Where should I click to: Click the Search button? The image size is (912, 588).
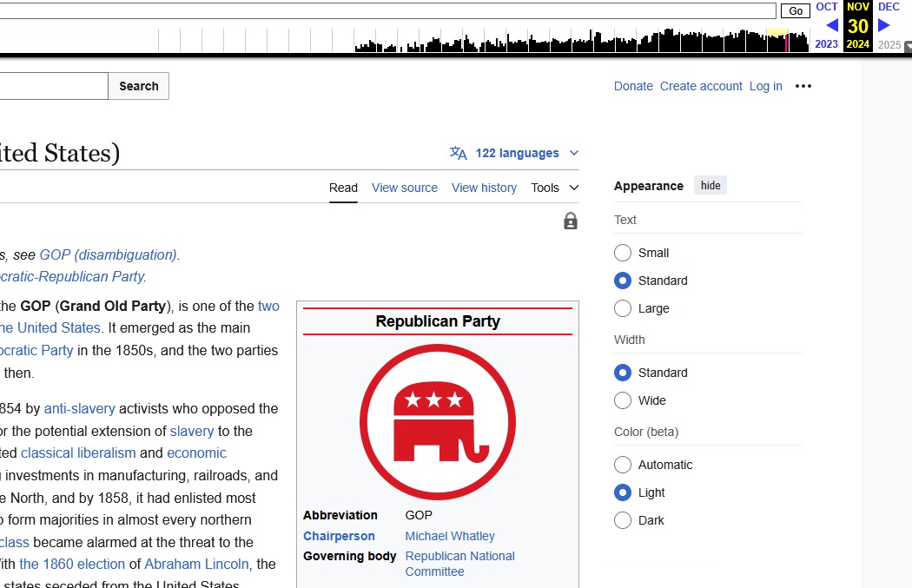pos(138,86)
